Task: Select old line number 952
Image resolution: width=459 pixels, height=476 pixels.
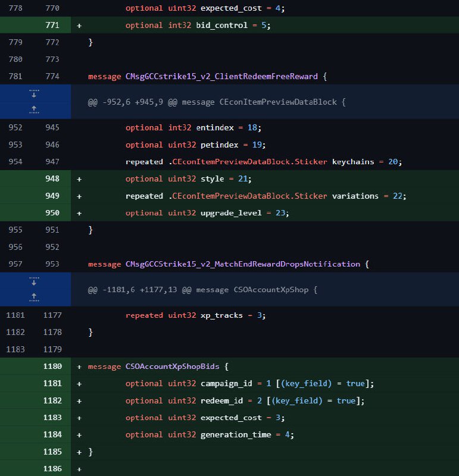Action: (15, 128)
